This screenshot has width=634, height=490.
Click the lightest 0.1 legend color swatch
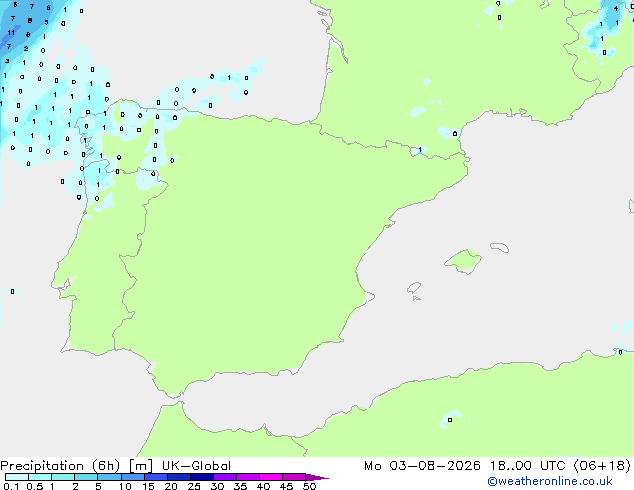coord(17,477)
